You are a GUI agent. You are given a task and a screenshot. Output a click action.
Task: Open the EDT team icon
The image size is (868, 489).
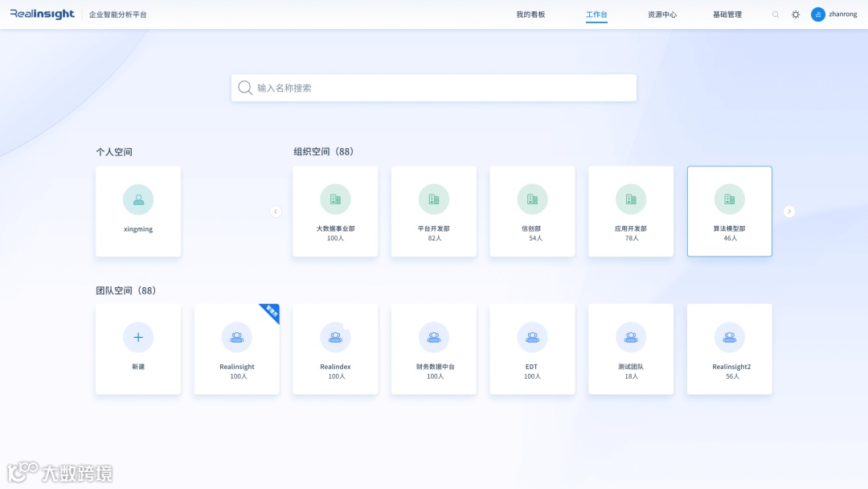[533, 337]
